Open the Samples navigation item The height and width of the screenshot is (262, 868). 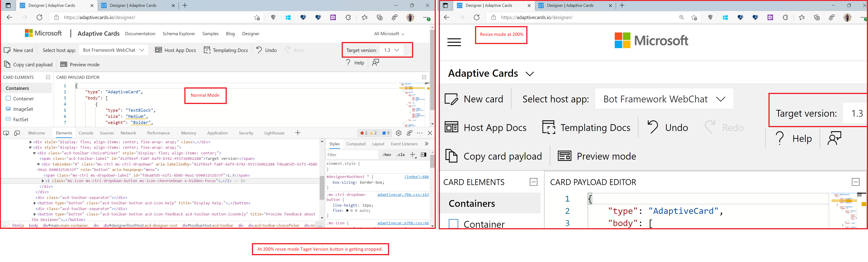[x=210, y=33]
